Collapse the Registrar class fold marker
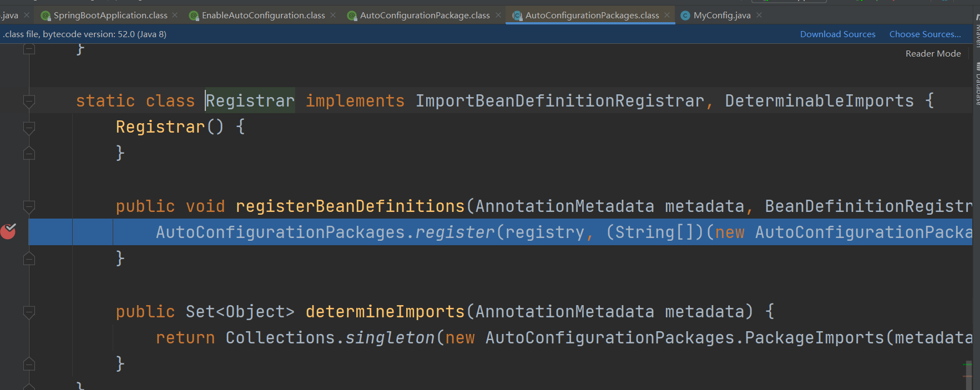 pyautogui.click(x=29, y=101)
